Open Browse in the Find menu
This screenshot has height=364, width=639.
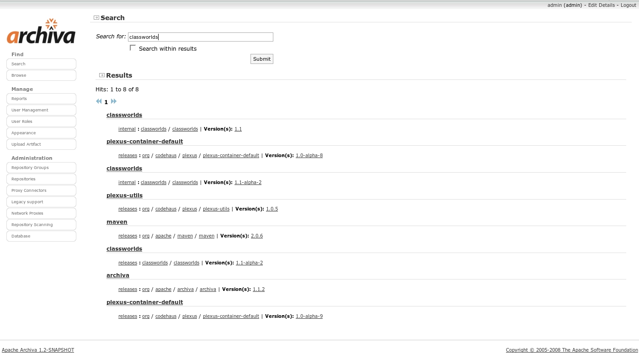pyautogui.click(x=41, y=75)
